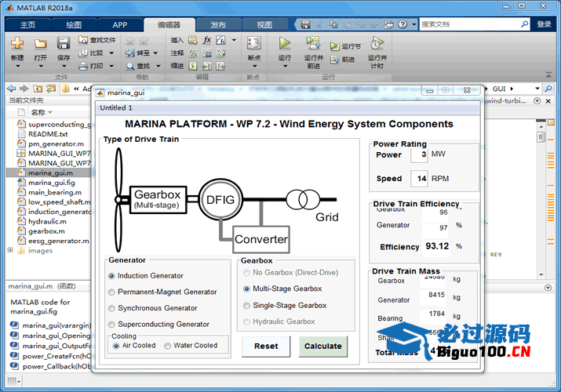Click the Calculate button
561x392 pixels.
pos(323,346)
